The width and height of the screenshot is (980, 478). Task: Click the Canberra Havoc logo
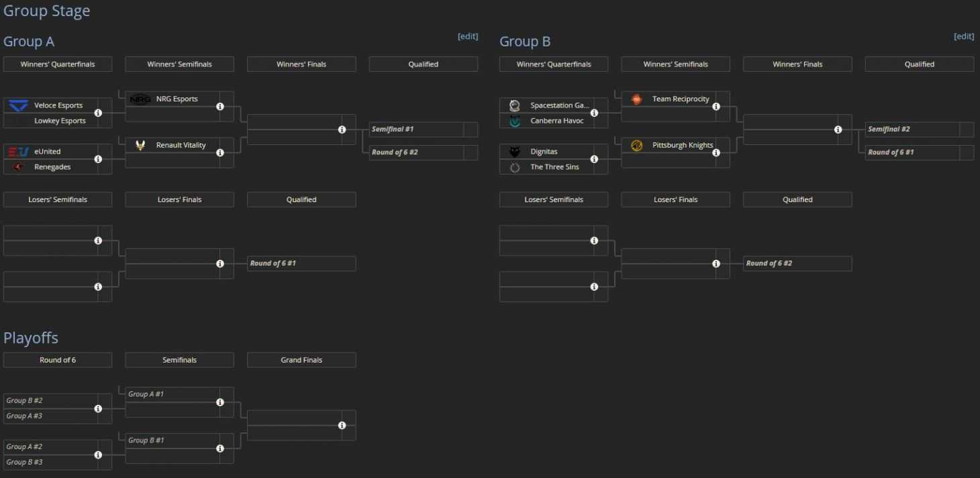(x=515, y=121)
